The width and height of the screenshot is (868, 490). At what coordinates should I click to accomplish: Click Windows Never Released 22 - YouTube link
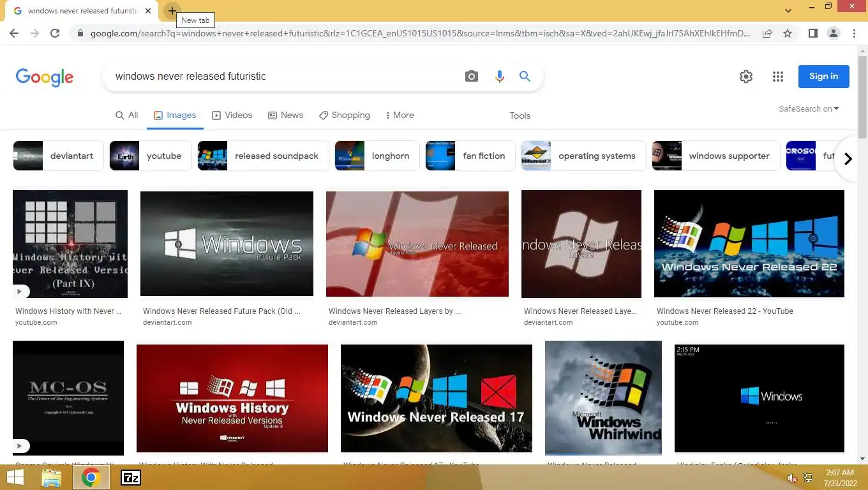(725, 311)
